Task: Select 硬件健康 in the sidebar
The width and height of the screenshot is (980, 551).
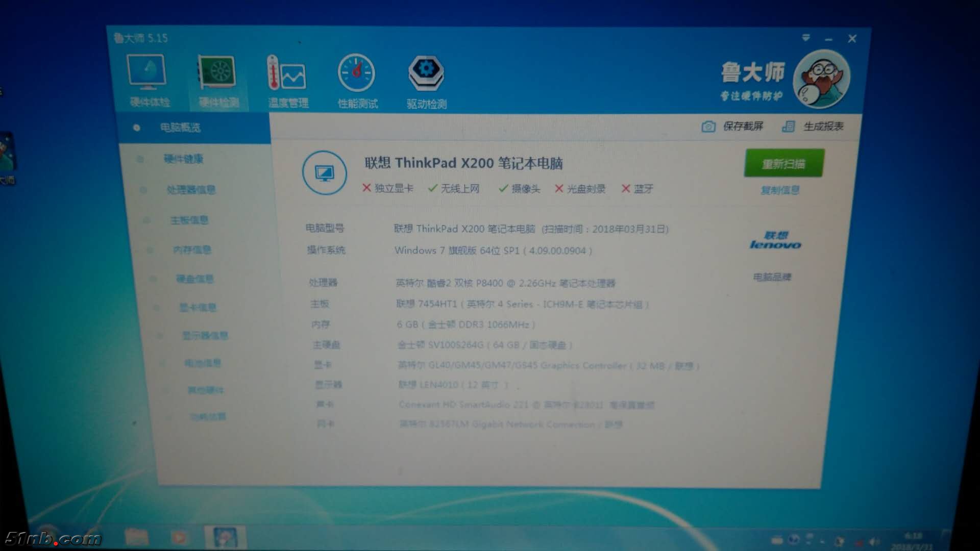Action: click(183, 159)
